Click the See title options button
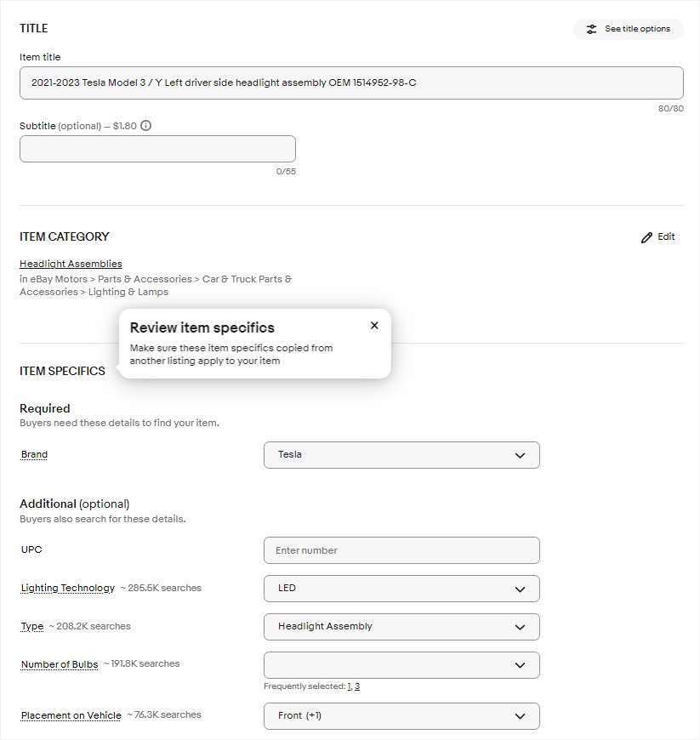The image size is (700, 740). 629,29
